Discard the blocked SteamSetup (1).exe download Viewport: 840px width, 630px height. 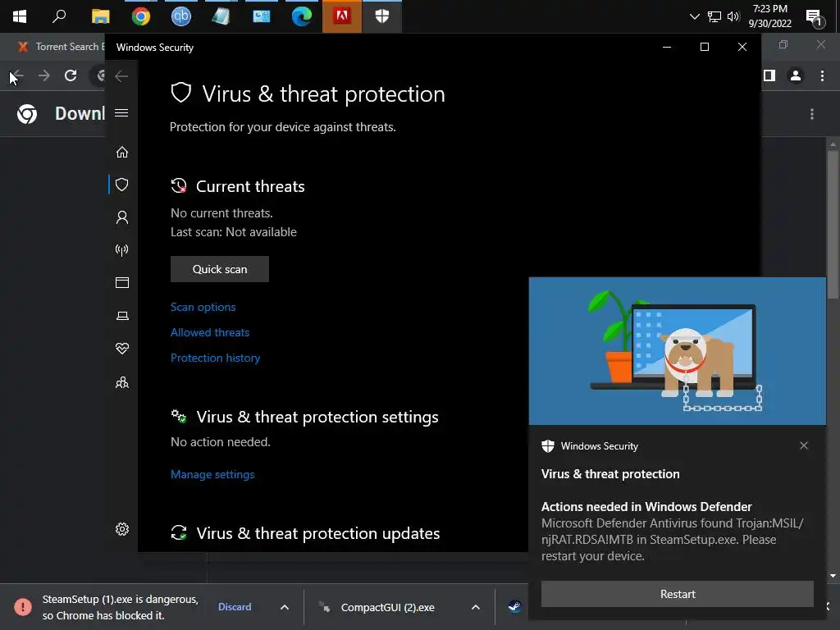point(235,607)
